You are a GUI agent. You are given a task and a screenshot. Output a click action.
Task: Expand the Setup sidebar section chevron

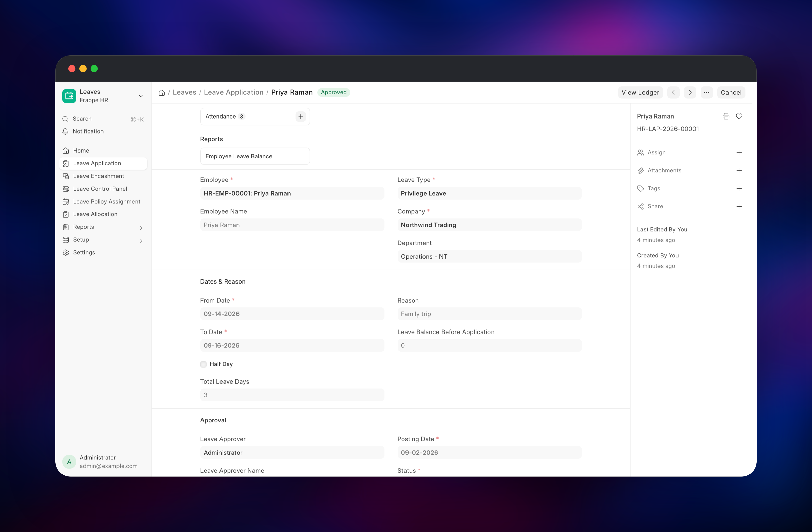141,240
